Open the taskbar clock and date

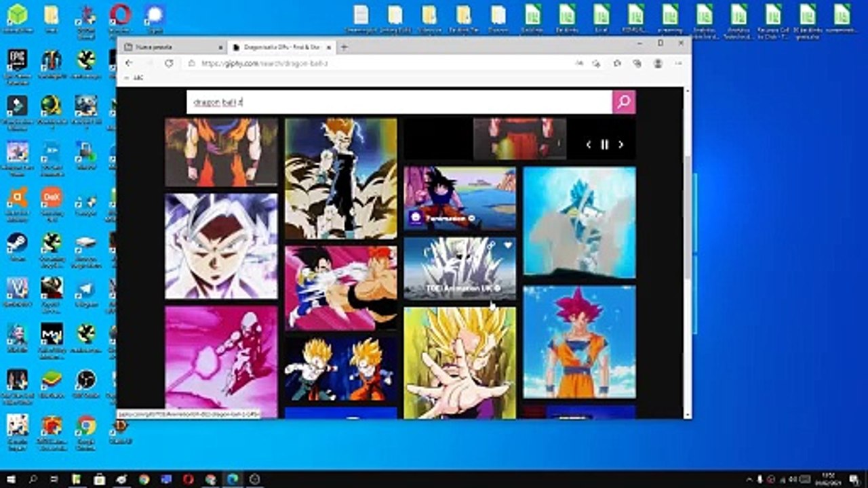click(829, 479)
